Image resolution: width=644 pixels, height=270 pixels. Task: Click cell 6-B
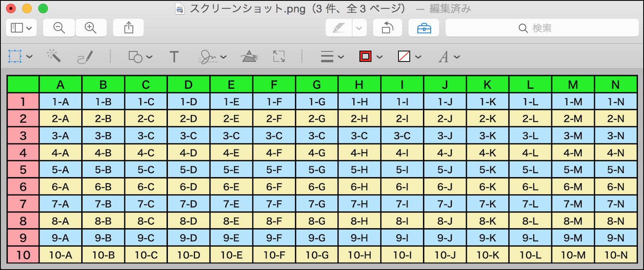(103, 187)
